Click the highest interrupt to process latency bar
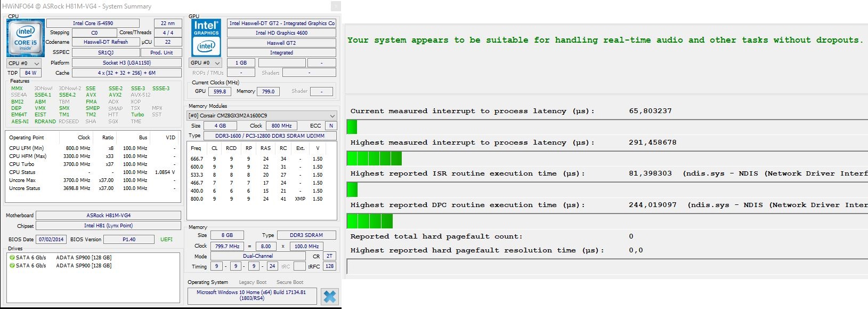This screenshot has width=868, height=309. point(374,158)
